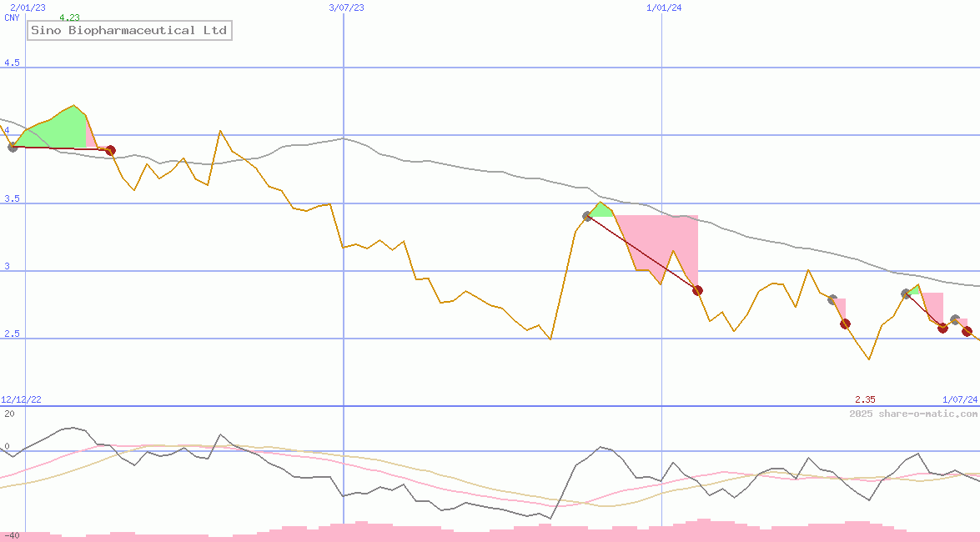The height and width of the screenshot is (542, 980).
Task: Click the 4.23 high price label
Action: pos(70,16)
